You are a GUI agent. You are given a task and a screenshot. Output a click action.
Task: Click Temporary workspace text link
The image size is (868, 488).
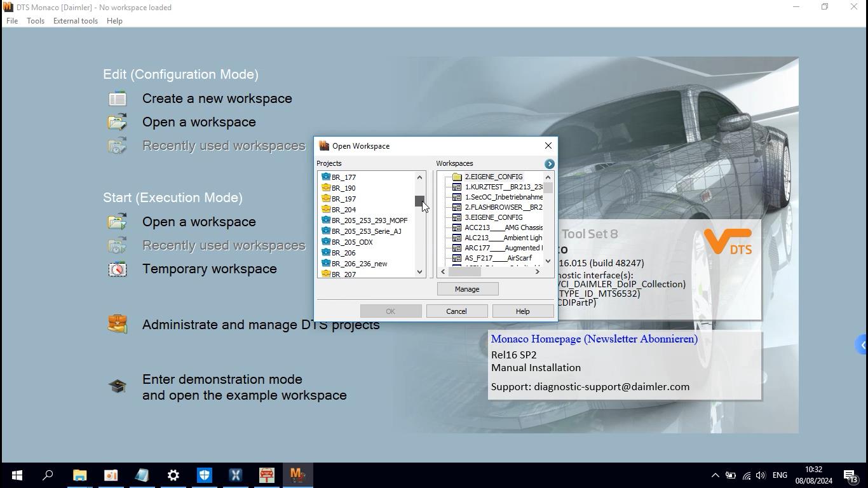pyautogui.click(x=210, y=269)
